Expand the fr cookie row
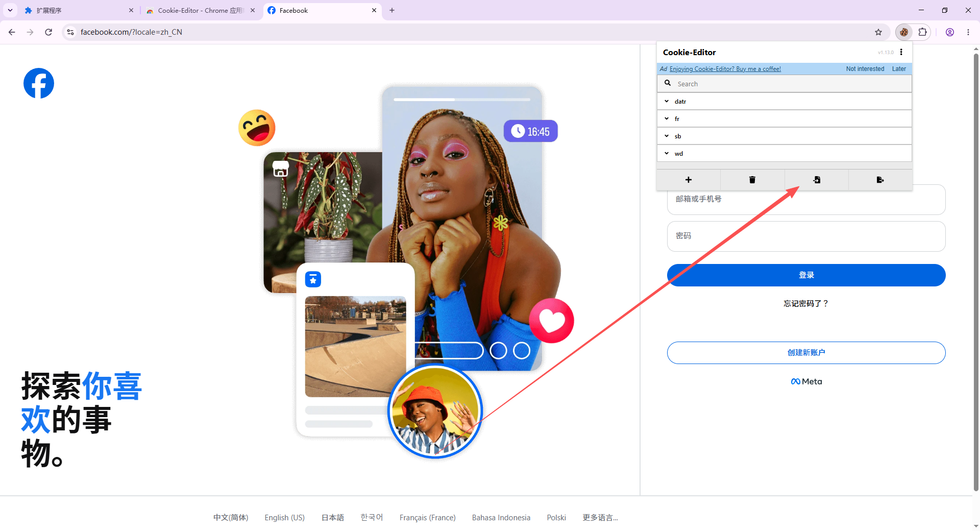 (784, 118)
